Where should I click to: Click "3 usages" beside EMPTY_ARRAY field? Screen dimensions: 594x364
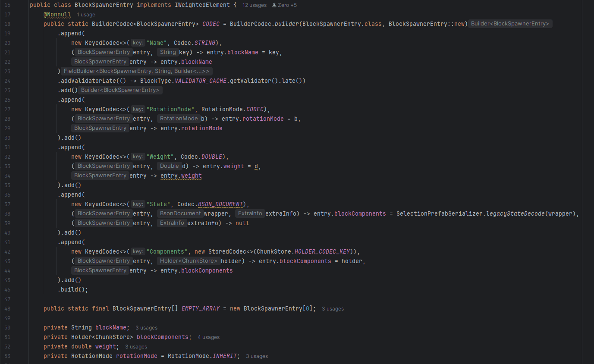tap(333, 308)
